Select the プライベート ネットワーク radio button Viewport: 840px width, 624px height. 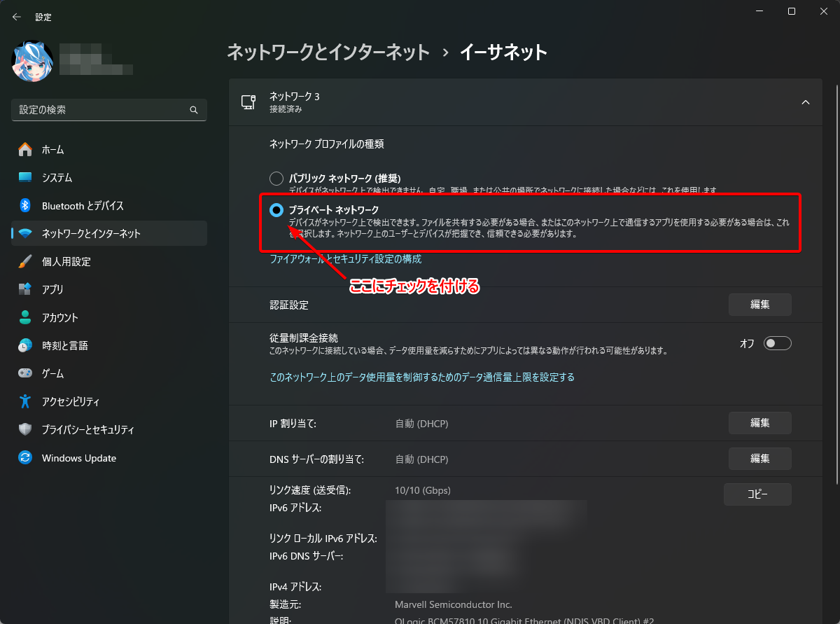[x=276, y=210]
